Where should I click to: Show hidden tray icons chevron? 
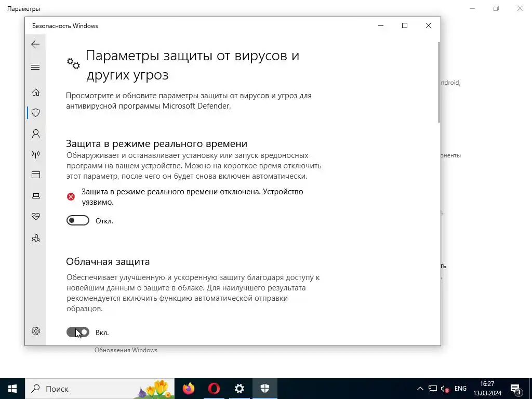420,389
